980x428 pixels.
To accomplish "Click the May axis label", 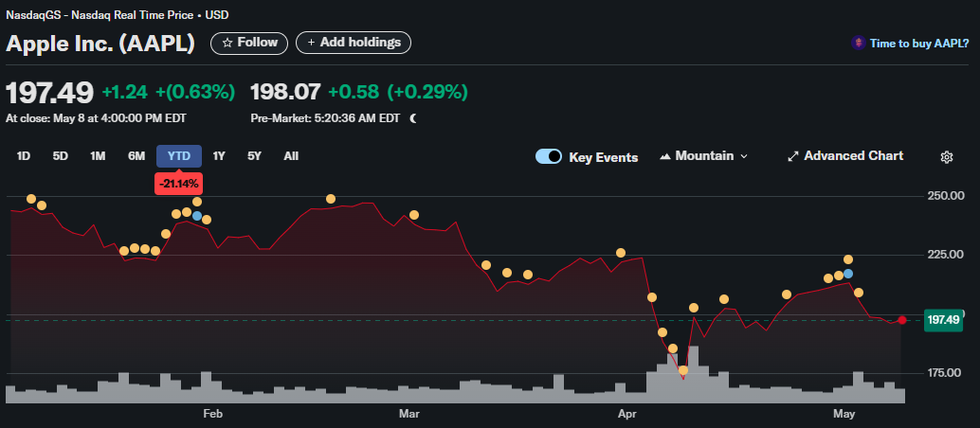I will (844, 414).
